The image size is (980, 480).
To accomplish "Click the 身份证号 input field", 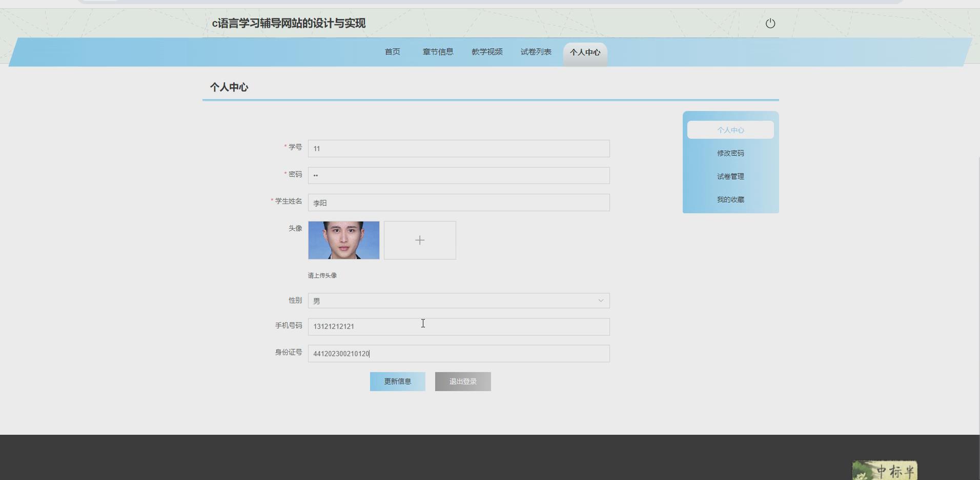I will click(x=459, y=354).
